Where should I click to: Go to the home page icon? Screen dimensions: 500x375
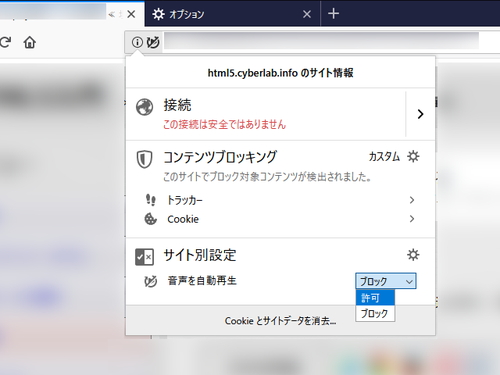30,42
